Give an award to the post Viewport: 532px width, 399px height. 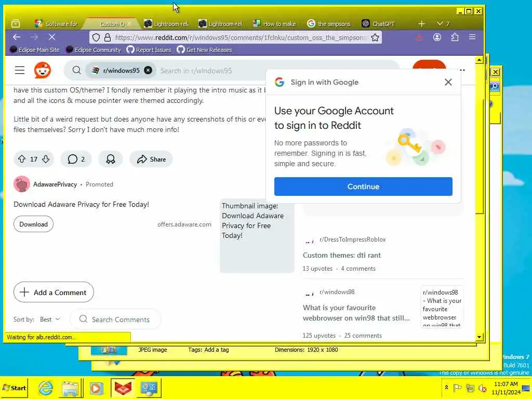click(111, 159)
